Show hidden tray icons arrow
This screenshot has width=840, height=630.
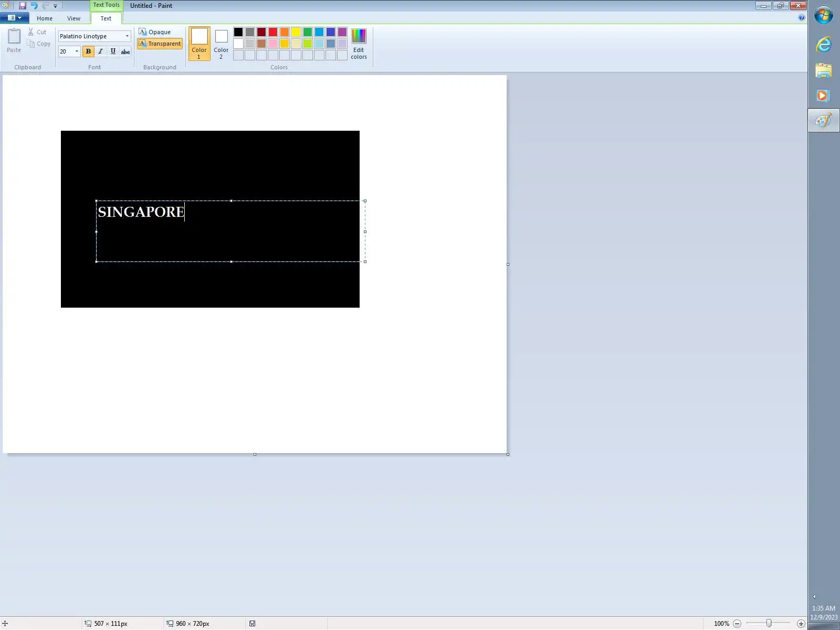[x=814, y=596]
